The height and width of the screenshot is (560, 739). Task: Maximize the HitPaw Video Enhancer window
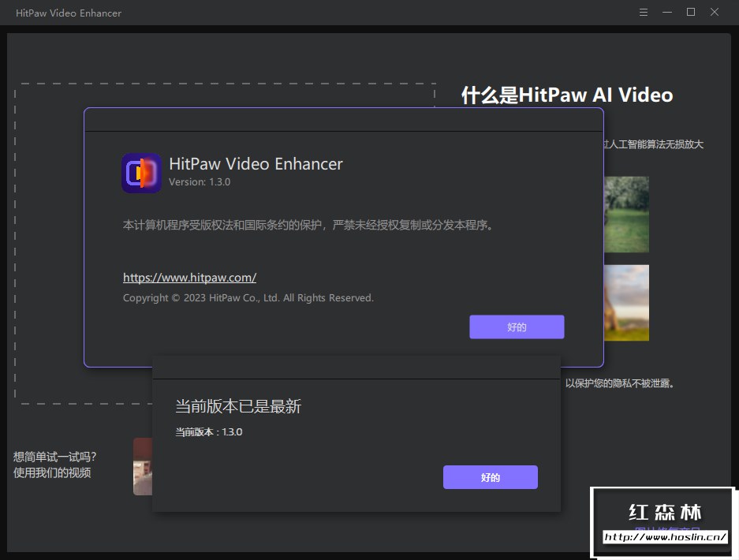tap(690, 13)
